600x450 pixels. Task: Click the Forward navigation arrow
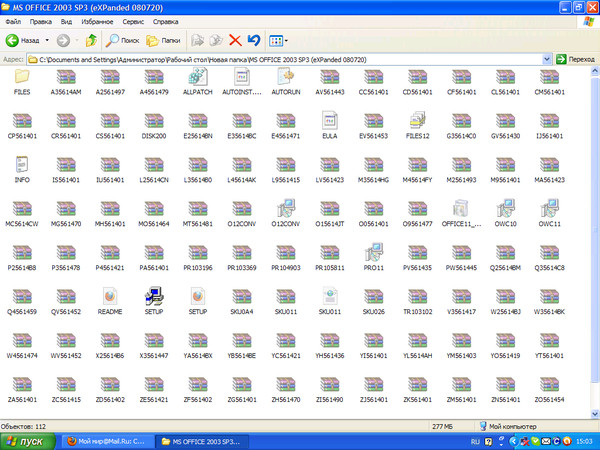(x=63, y=40)
